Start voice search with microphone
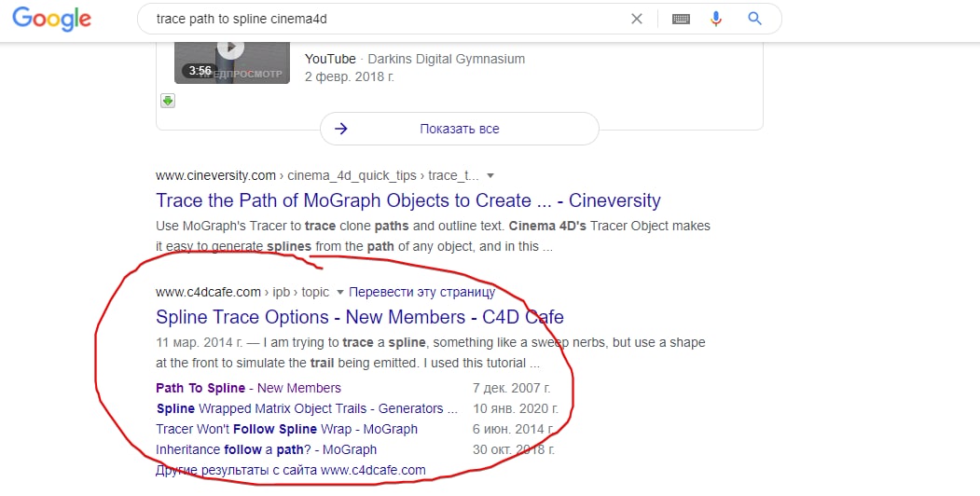 pyautogui.click(x=716, y=19)
